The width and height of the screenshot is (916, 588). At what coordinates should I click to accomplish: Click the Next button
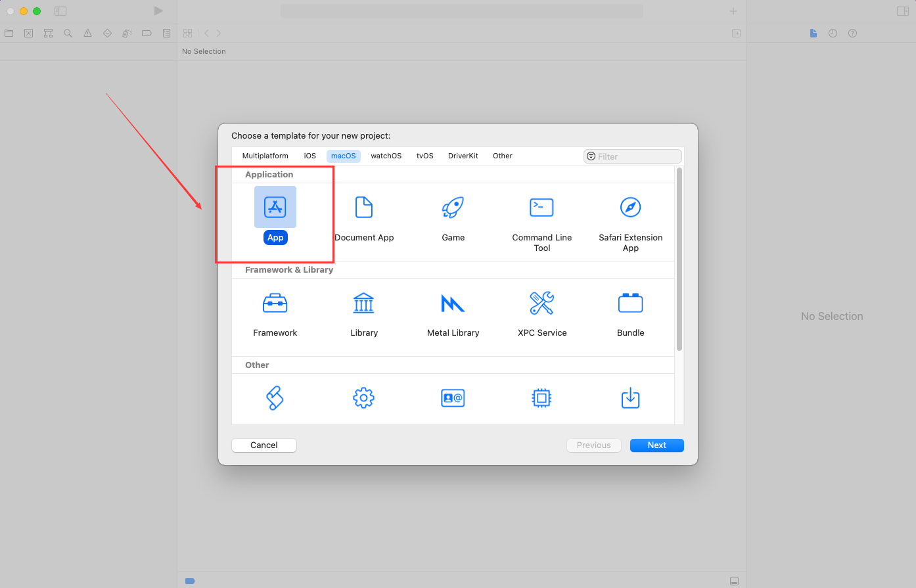(656, 445)
